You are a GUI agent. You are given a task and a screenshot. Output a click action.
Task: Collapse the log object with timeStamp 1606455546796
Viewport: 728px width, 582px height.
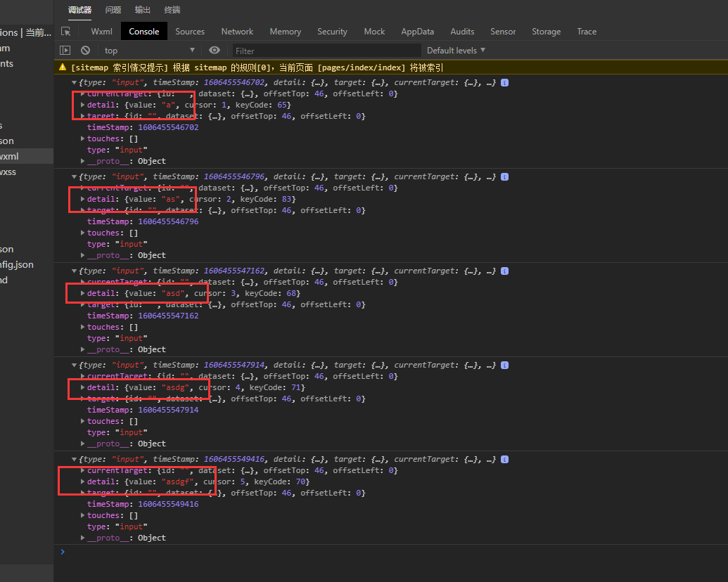[x=75, y=177]
